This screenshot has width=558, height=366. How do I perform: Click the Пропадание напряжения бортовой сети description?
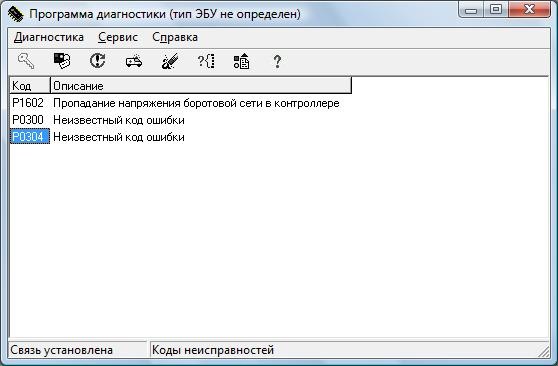196,103
